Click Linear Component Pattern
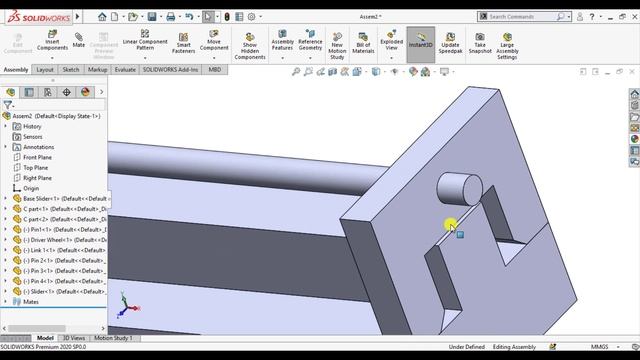640x360 pixels. coord(145,40)
